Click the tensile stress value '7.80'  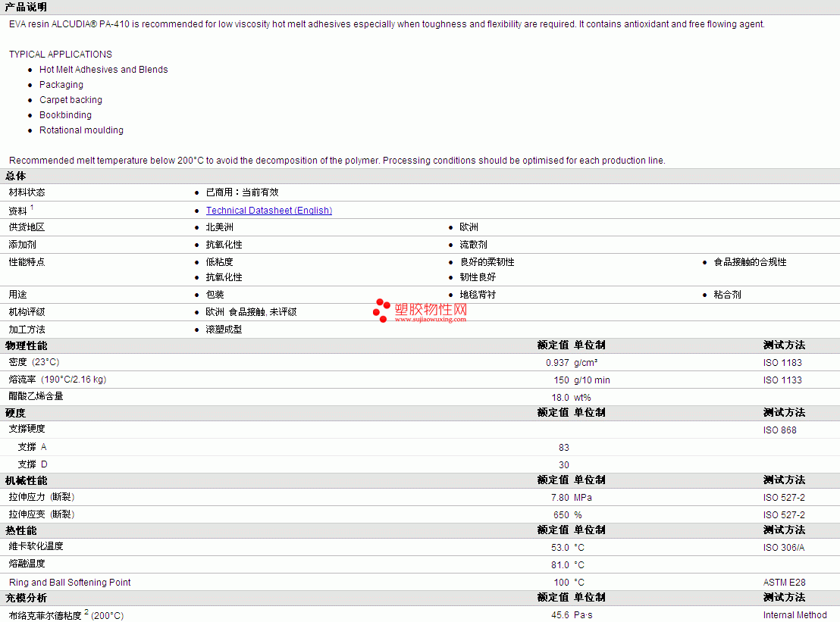coord(559,498)
